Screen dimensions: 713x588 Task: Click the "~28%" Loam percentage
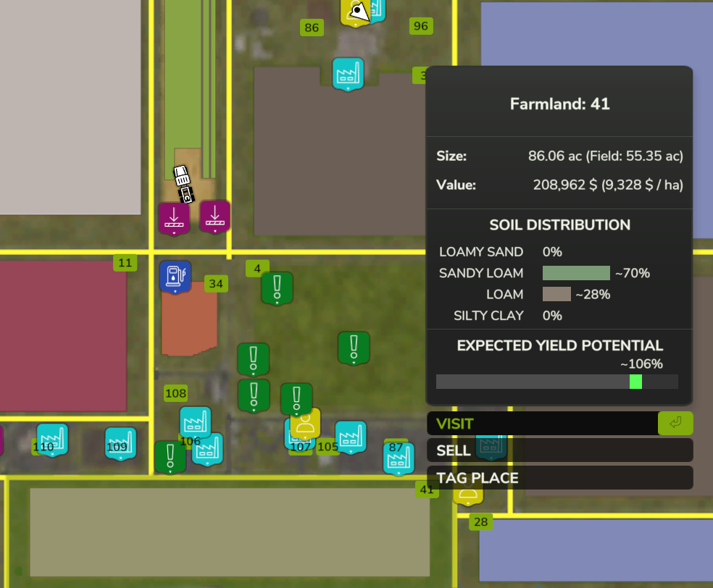pyautogui.click(x=593, y=295)
